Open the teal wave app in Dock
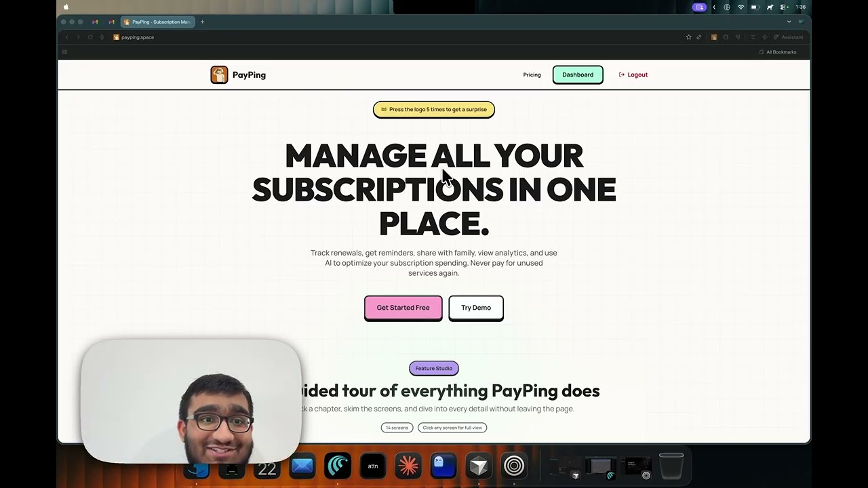The image size is (868, 488). click(x=338, y=466)
